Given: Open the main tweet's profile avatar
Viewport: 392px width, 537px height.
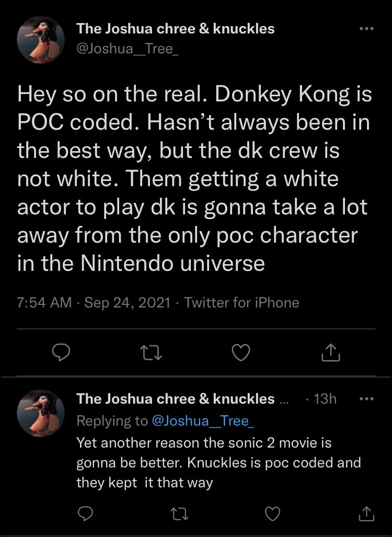Looking at the screenshot, I should click(41, 40).
